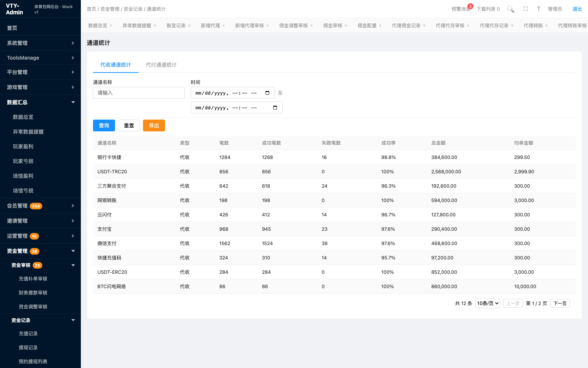Close the 代理代存审核 tab
588x368 pixels.
tap(468, 26)
